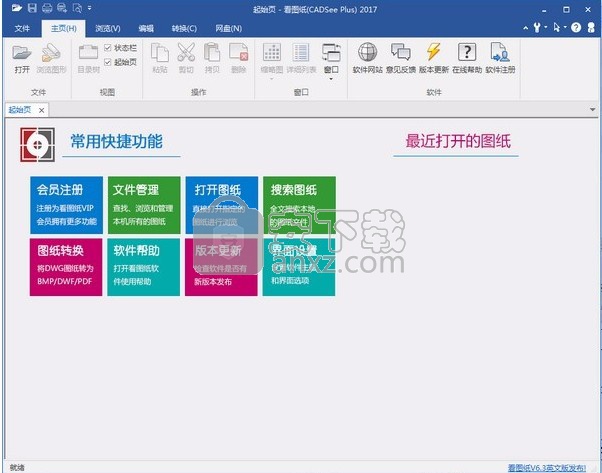Click the 剪切 scissors icon
The width and height of the screenshot is (602, 473).
(186, 53)
